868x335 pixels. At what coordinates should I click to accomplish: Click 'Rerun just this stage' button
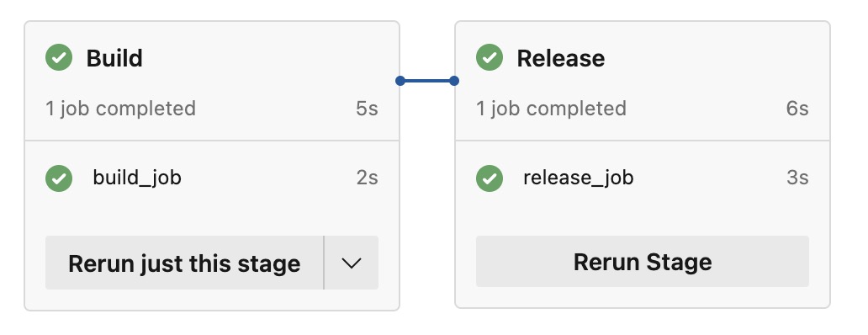point(184,263)
